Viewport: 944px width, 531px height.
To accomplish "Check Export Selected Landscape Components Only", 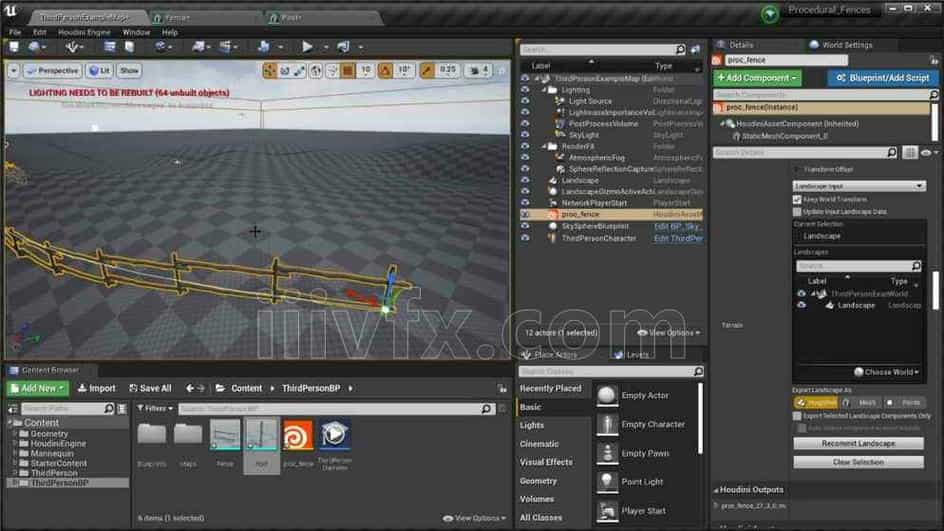I will [797, 416].
